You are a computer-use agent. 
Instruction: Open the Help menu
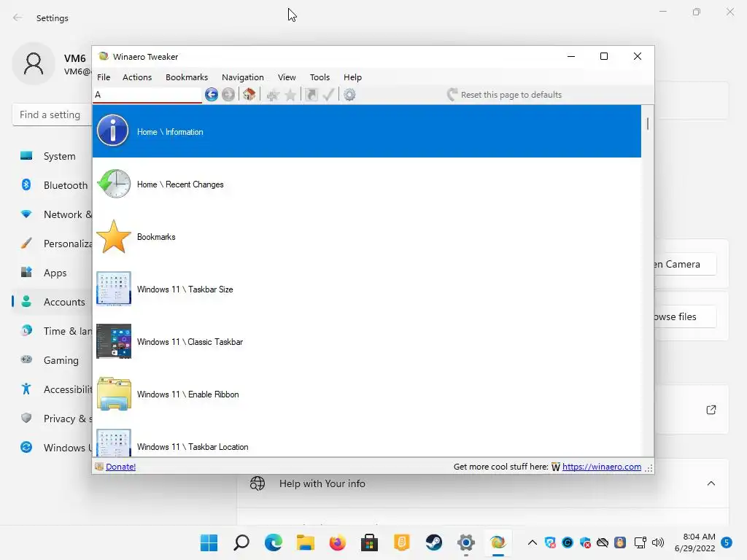352,77
